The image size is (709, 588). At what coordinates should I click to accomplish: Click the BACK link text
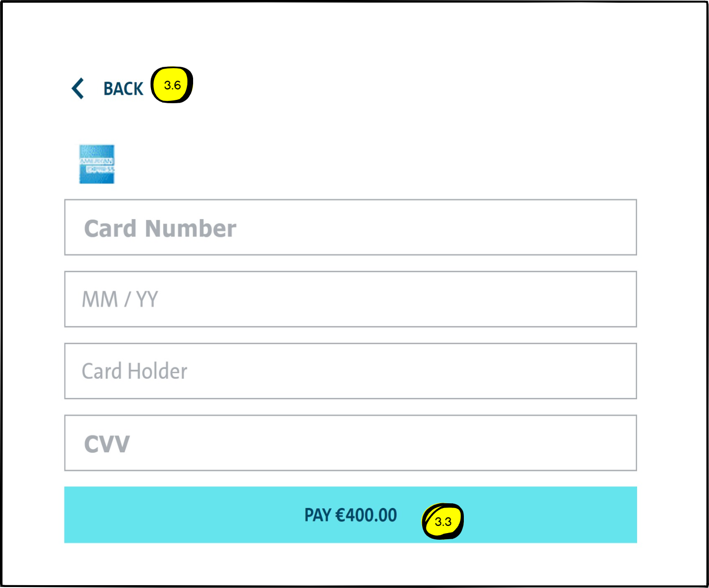pyautogui.click(x=124, y=88)
